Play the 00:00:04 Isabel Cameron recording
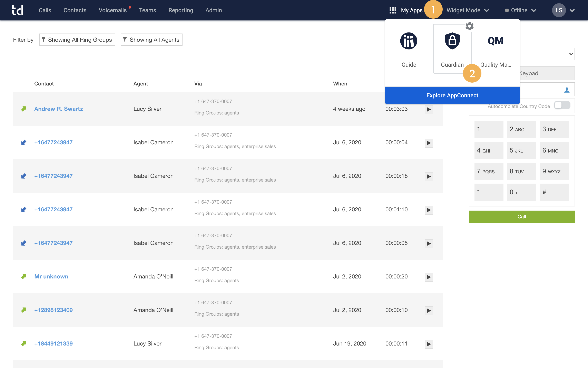This screenshot has height=368, width=588. tap(429, 143)
